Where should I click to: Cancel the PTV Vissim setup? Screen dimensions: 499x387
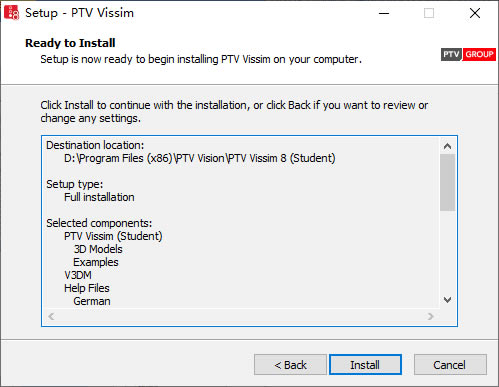tap(450, 364)
